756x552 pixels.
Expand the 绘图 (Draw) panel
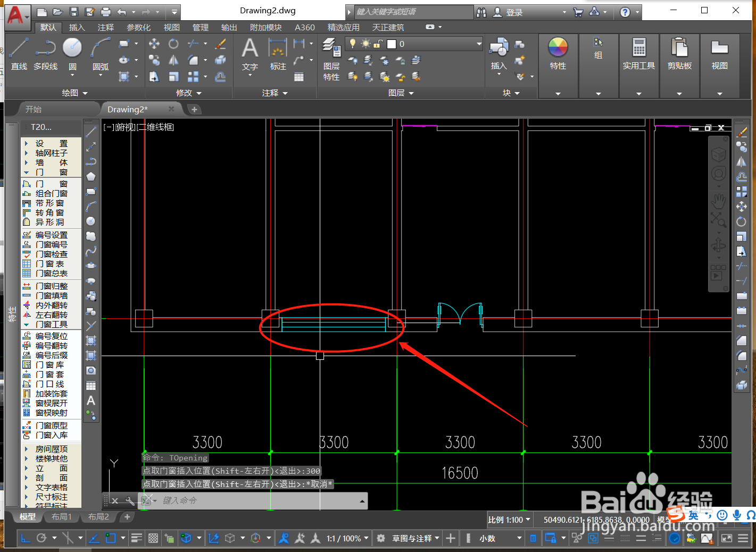click(74, 93)
